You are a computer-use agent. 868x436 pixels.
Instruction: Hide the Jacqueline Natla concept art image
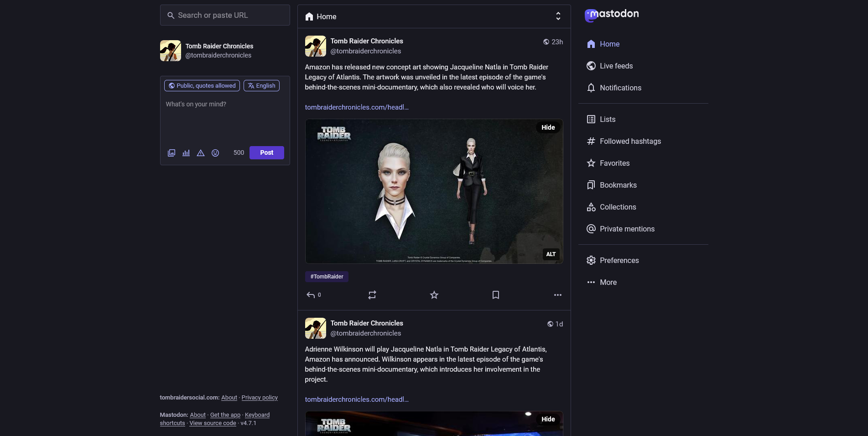click(x=548, y=127)
